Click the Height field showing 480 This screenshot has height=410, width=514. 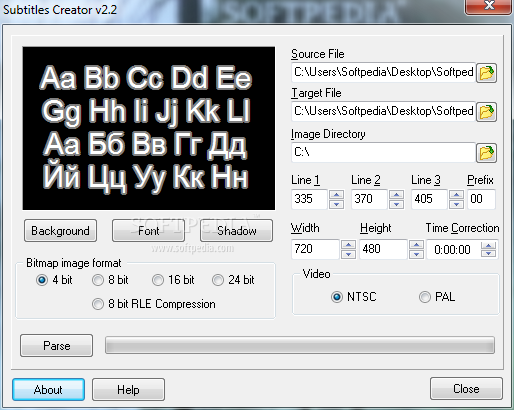pos(383,249)
